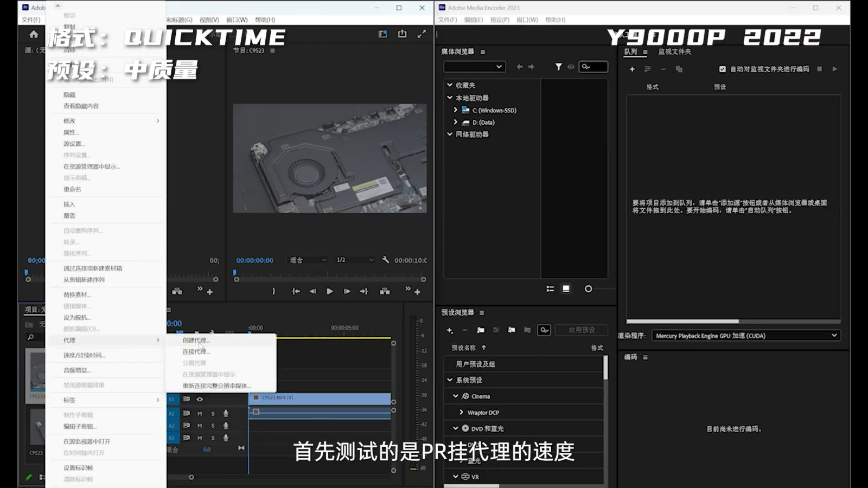The width and height of the screenshot is (868, 488).
Task: Enable voice-over record on track A3
Action: pos(226,438)
